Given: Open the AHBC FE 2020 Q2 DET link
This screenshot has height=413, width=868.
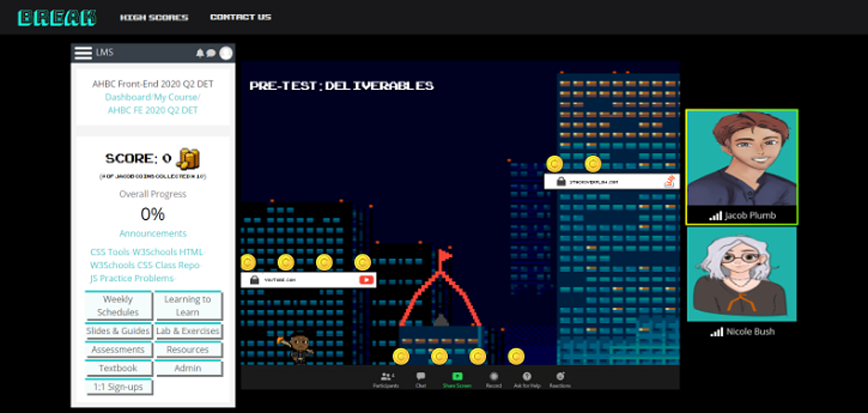Looking at the screenshot, I should point(153,110).
